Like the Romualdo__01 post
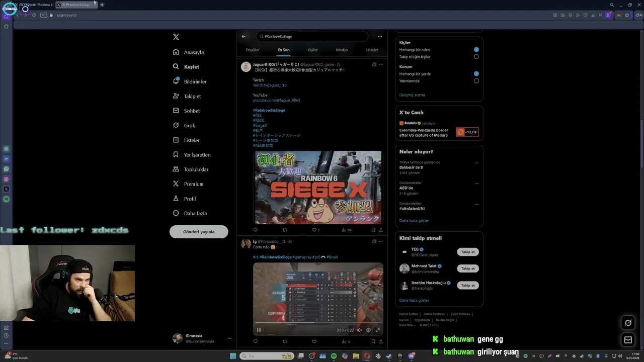The width and height of the screenshot is (644, 362). coord(314,341)
